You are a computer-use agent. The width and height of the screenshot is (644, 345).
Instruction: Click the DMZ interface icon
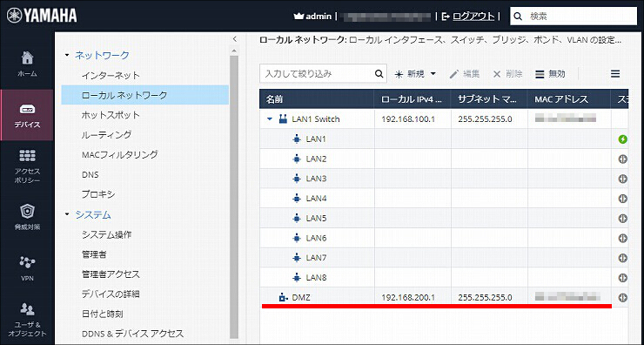pos(283,297)
